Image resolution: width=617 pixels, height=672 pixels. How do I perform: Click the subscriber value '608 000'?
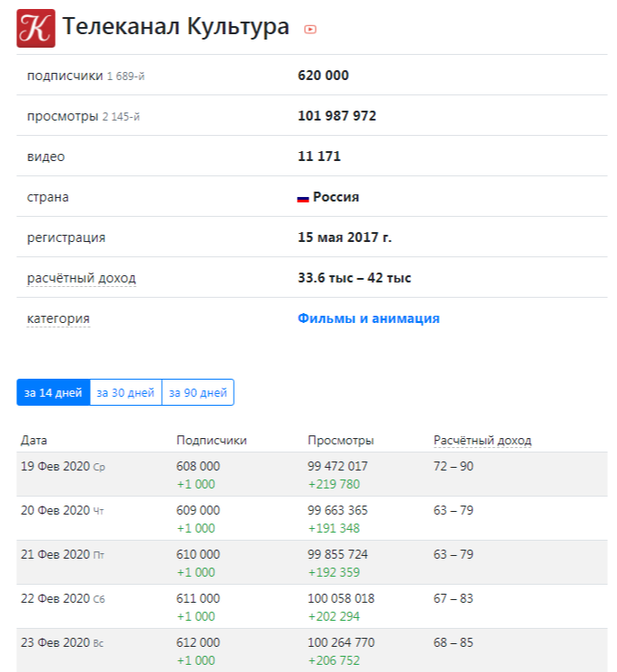[198, 466]
